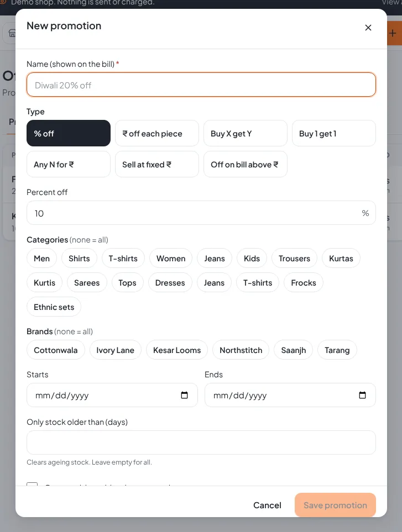The height and width of the screenshot is (532, 402).
Task: Pick the Any N for ₹ type
Action: (x=69, y=164)
